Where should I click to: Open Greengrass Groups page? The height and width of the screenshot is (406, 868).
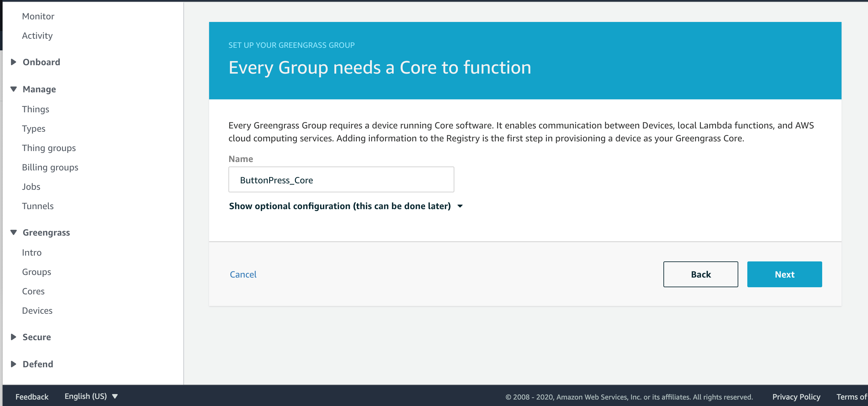36,272
